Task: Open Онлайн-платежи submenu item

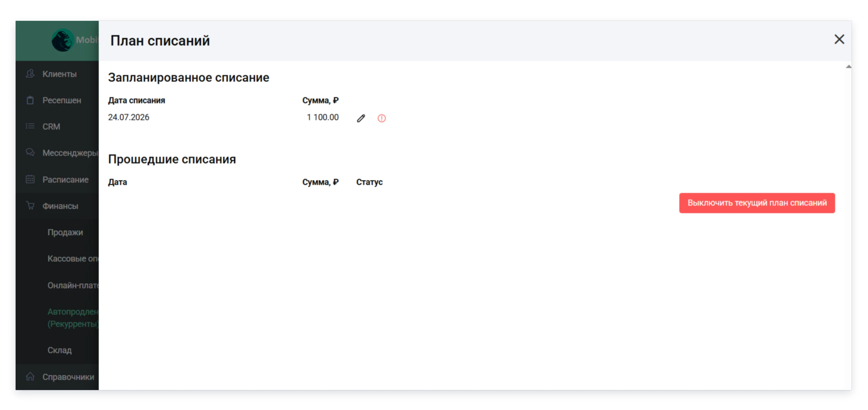Action: [x=73, y=285]
